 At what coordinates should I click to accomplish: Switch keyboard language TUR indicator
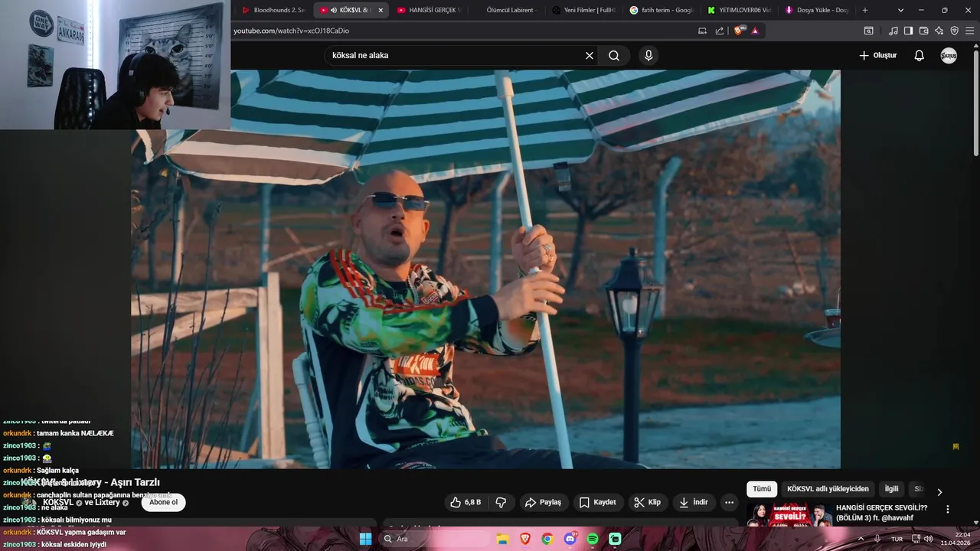tap(897, 539)
